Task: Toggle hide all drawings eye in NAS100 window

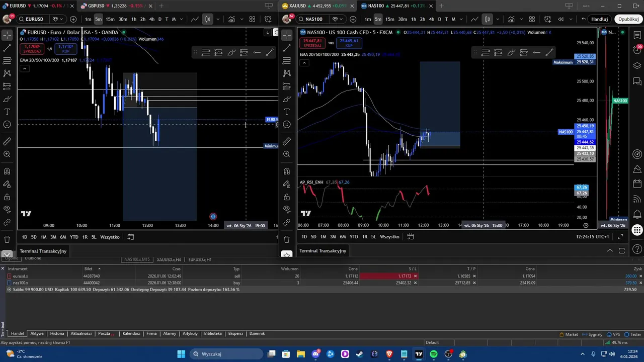Action: click(287, 209)
